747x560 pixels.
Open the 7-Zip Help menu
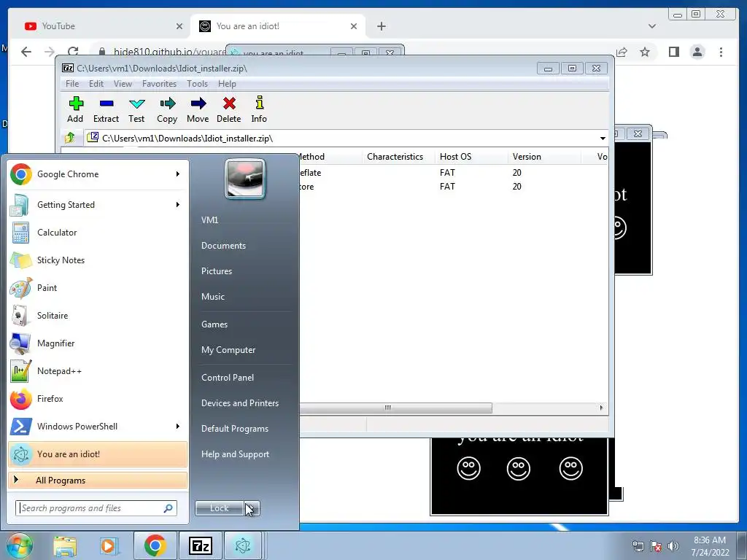click(x=228, y=84)
